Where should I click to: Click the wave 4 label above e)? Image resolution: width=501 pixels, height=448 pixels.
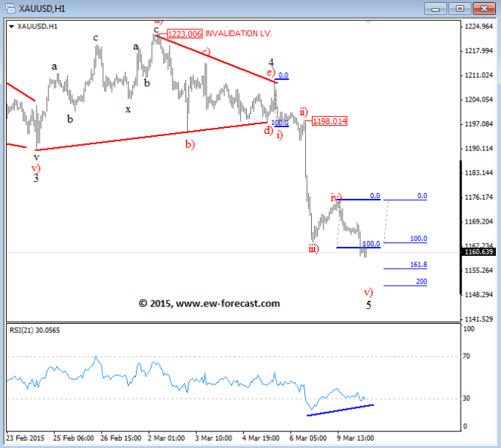pos(271,62)
